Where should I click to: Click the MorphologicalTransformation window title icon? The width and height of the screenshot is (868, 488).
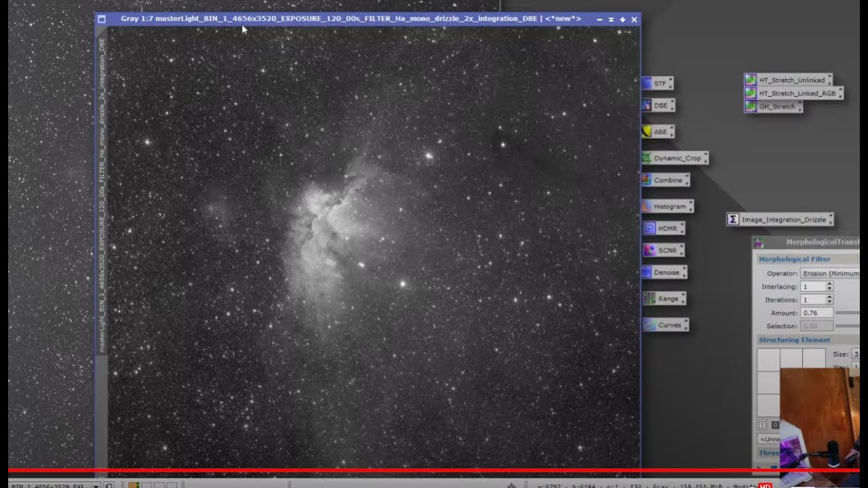click(x=759, y=243)
